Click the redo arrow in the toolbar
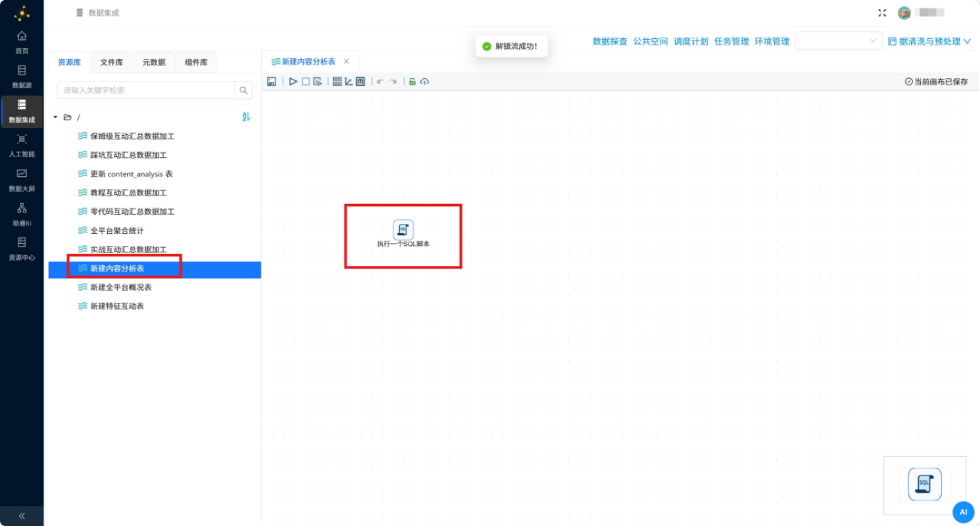The image size is (980, 526). [393, 82]
